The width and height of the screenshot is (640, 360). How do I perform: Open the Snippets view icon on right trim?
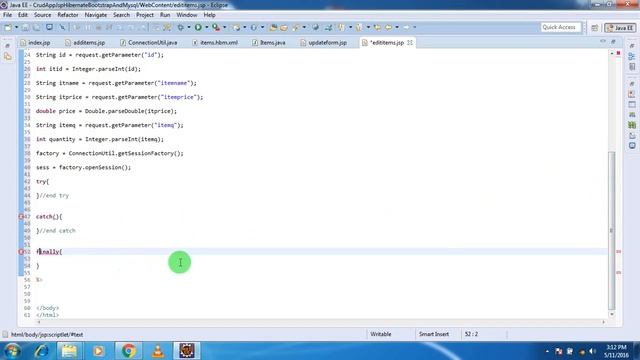[632, 136]
